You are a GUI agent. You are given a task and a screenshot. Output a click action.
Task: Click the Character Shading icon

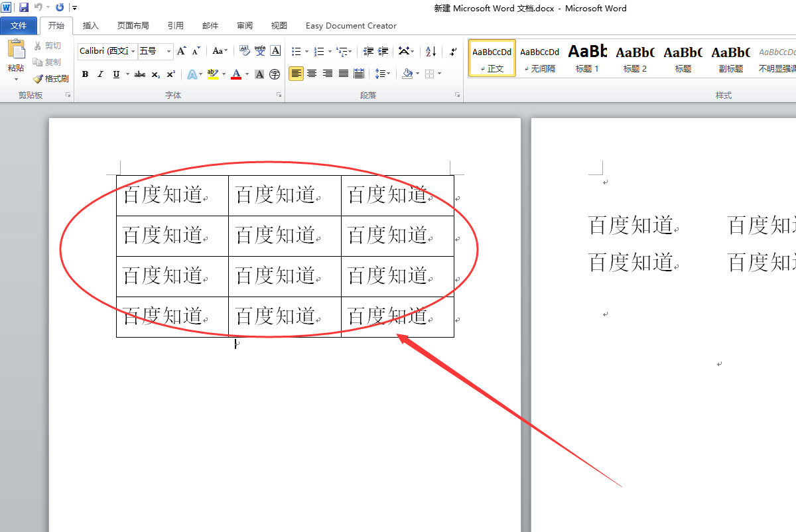[x=259, y=74]
